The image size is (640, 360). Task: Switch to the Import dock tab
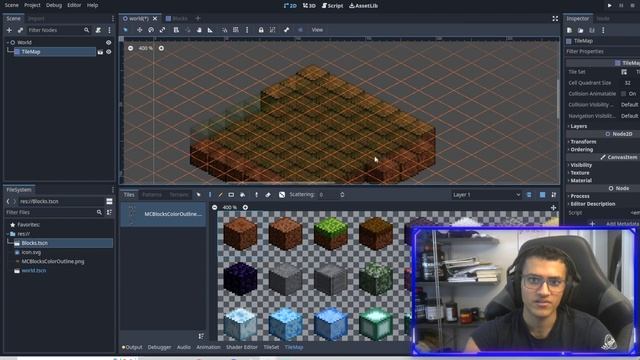36,18
